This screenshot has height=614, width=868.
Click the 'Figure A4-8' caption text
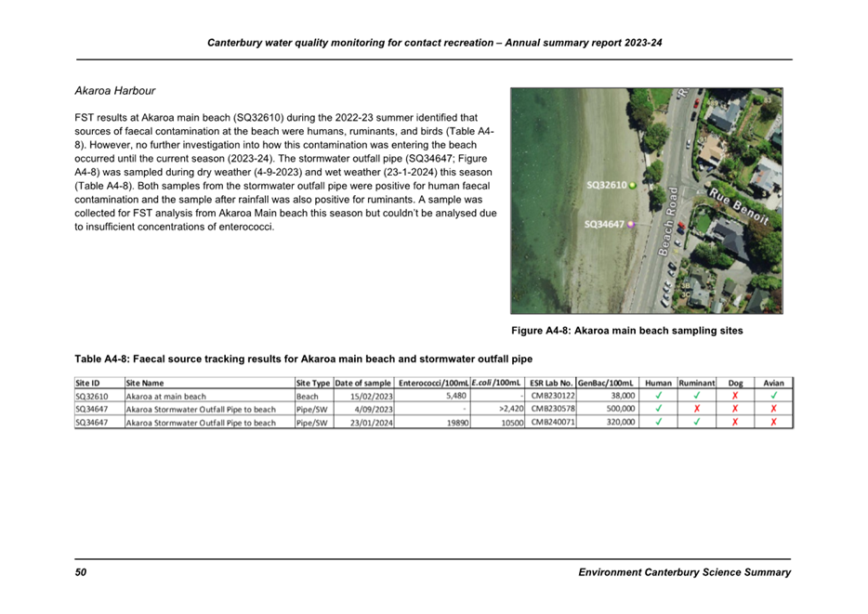point(627,331)
